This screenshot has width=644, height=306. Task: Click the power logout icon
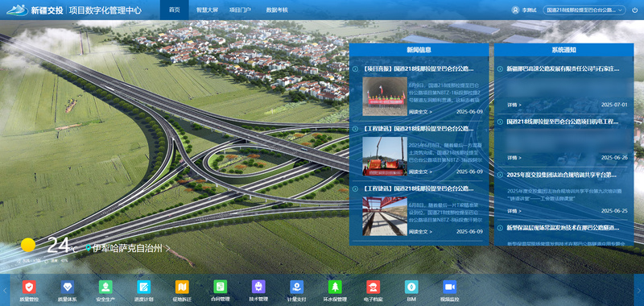[635, 10]
